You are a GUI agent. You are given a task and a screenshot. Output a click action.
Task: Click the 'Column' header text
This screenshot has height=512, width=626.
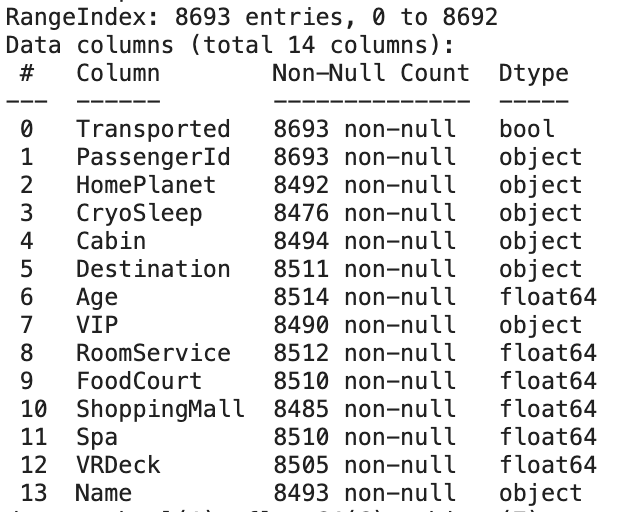[117, 73]
